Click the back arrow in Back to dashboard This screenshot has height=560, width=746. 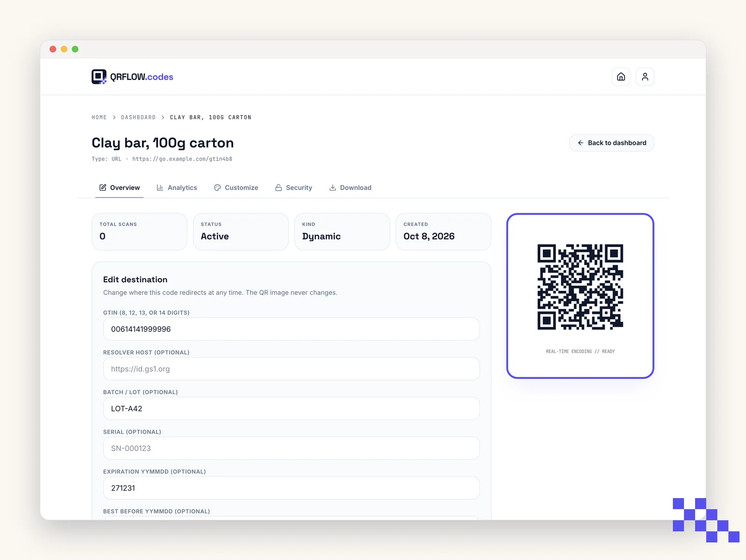(x=580, y=143)
